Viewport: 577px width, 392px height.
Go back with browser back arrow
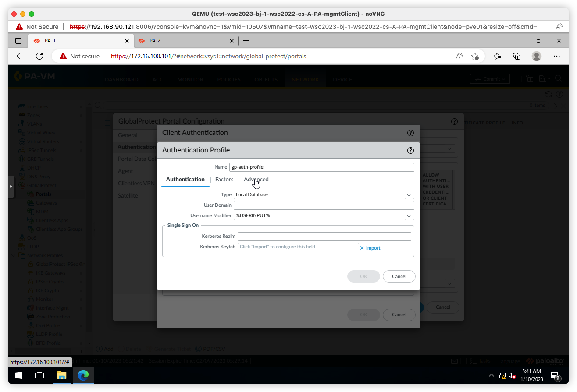pos(20,56)
